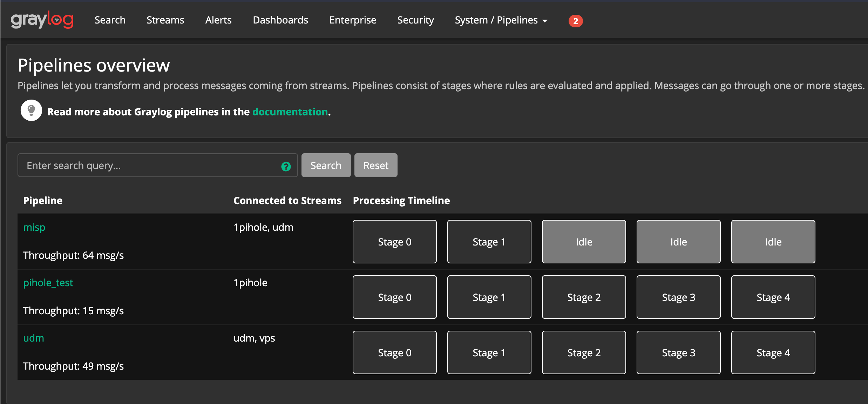Select the misp pipeline link

pyautogui.click(x=34, y=227)
